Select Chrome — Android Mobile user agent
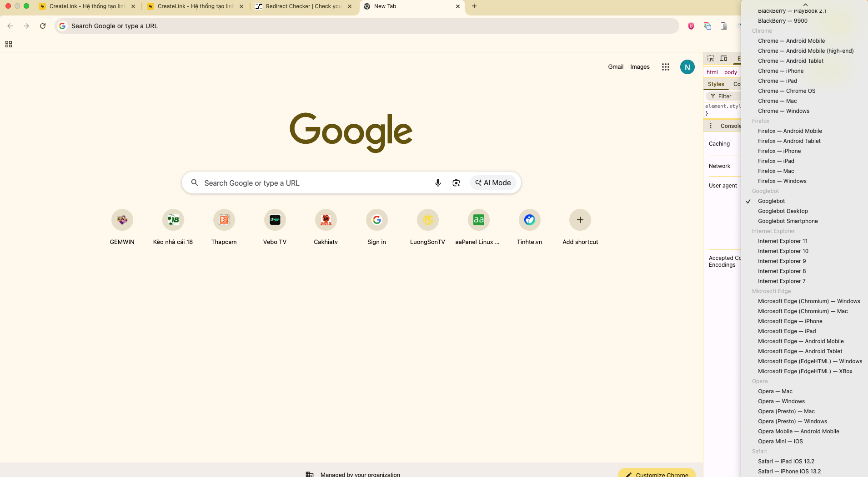Screen dimensions: 868x477 coord(791,41)
